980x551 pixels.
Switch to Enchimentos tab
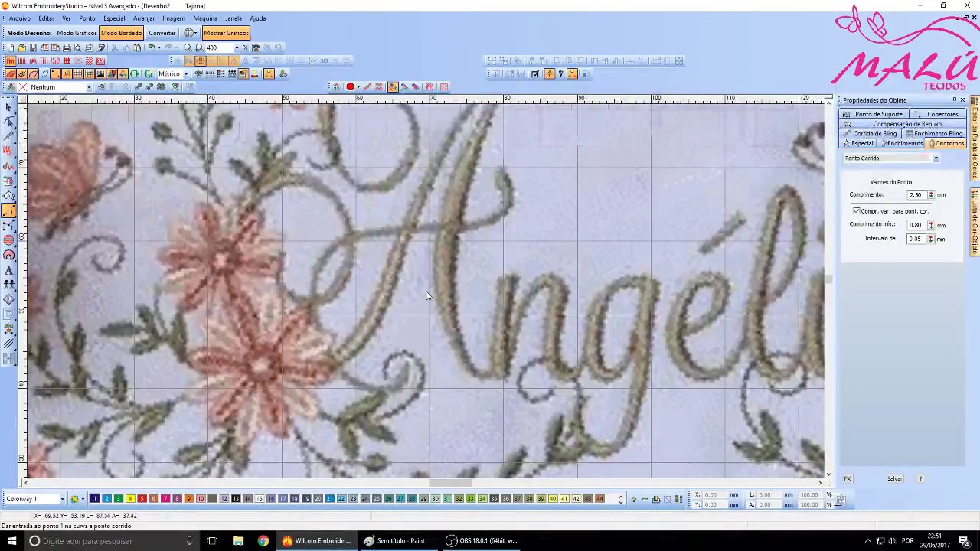[x=902, y=143]
